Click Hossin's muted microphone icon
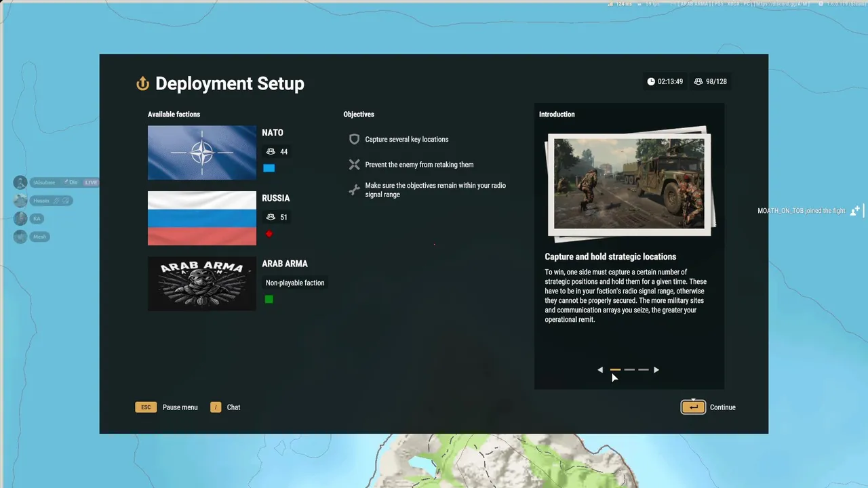The height and width of the screenshot is (488, 868). 56,201
